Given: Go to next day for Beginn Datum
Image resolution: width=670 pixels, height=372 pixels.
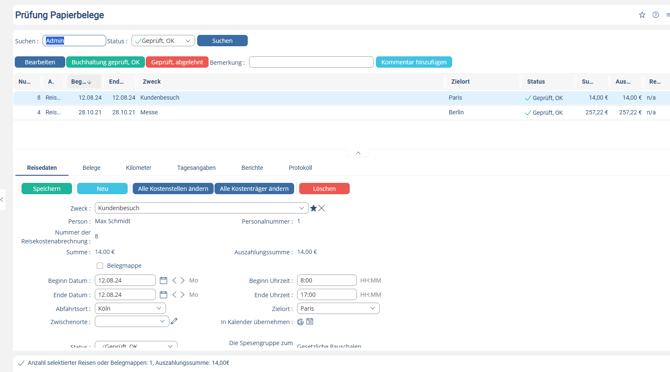Looking at the screenshot, I should click(x=182, y=281).
